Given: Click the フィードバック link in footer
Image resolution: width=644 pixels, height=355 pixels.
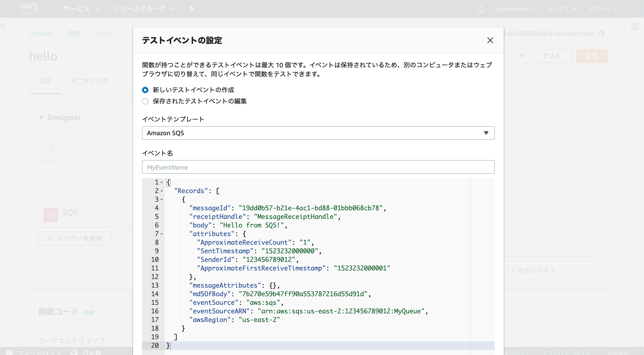Looking at the screenshot, I should click(39, 352).
